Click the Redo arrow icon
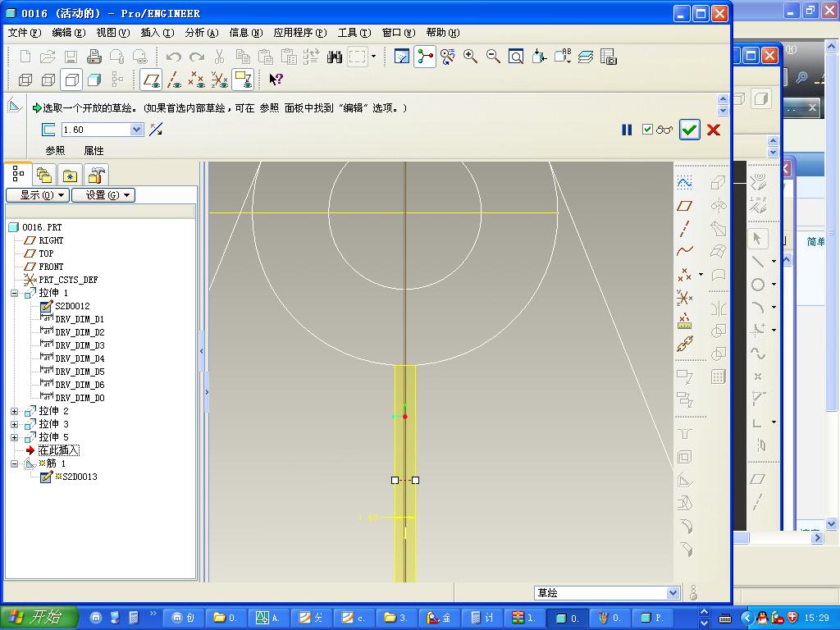This screenshot has height=630, width=840. [x=197, y=57]
